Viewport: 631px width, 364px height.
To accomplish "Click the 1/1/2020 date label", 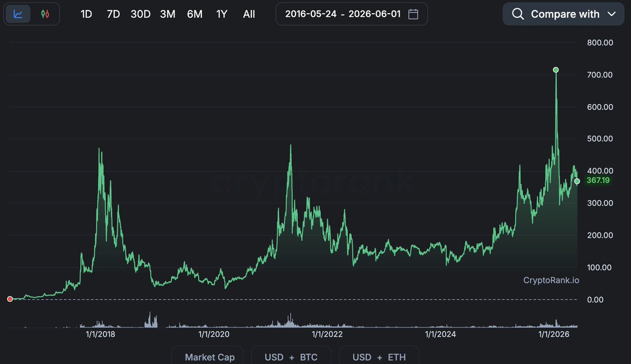I will click(214, 334).
